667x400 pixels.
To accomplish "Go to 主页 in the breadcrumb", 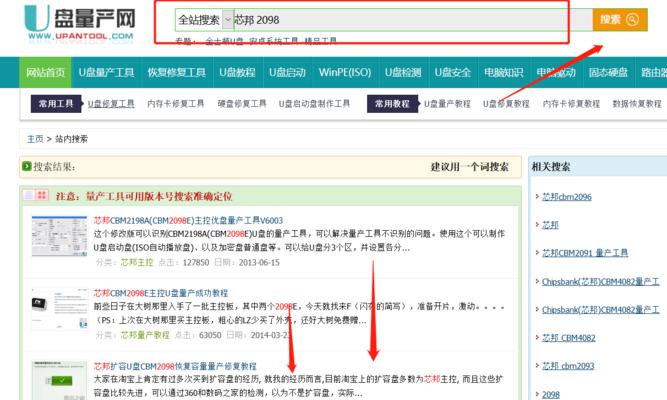I will click(35, 139).
